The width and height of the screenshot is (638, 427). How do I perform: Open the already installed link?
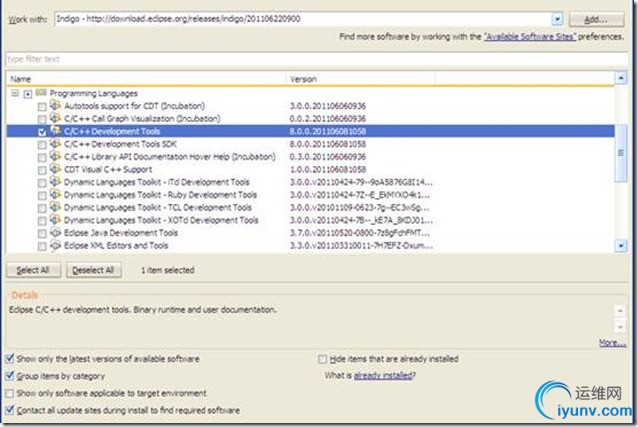point(383,375)
